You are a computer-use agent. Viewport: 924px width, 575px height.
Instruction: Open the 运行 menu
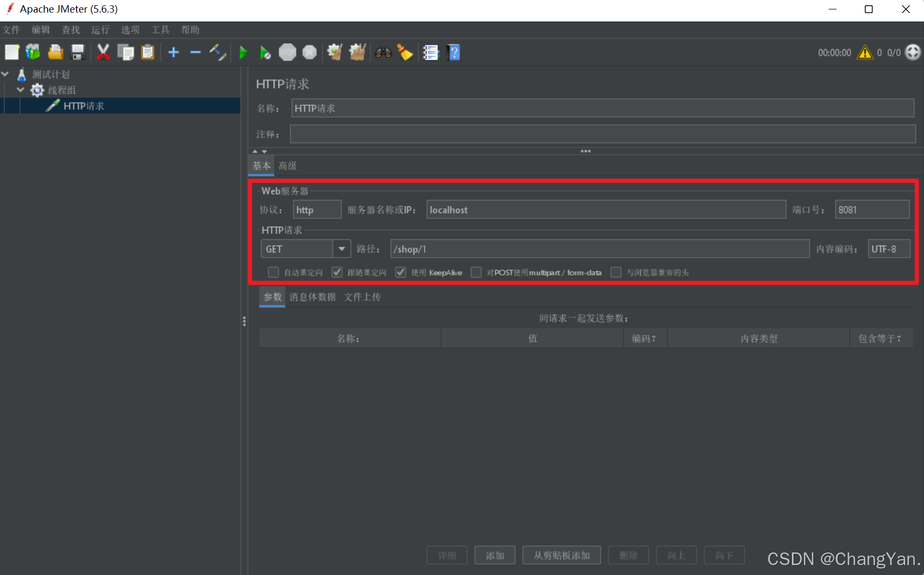click(x=100, y=30)
